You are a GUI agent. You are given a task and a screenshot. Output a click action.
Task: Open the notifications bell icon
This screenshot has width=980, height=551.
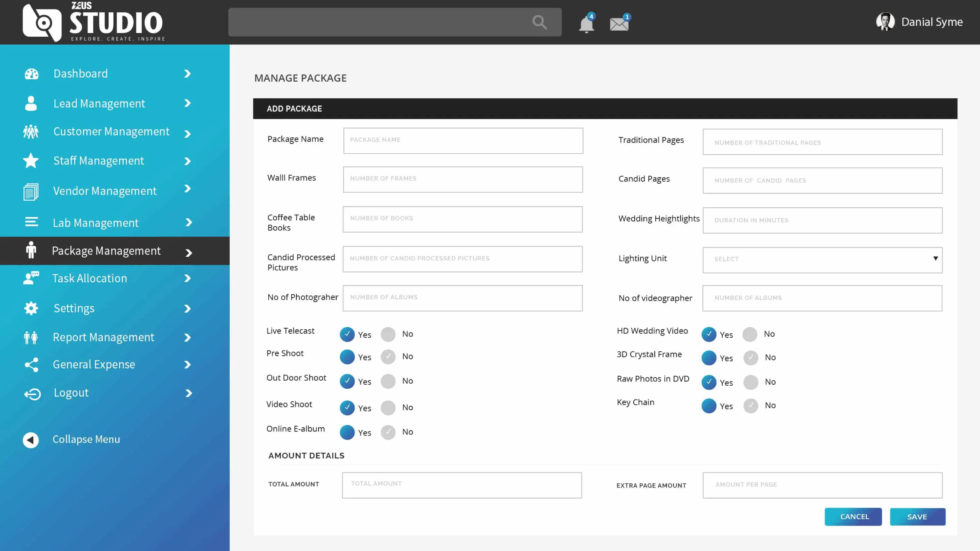(586, 24)
